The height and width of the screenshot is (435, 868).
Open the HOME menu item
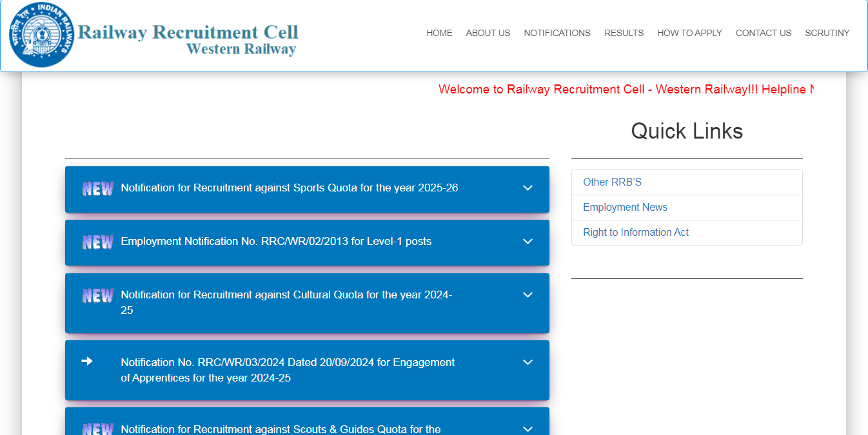click(439, 33)
